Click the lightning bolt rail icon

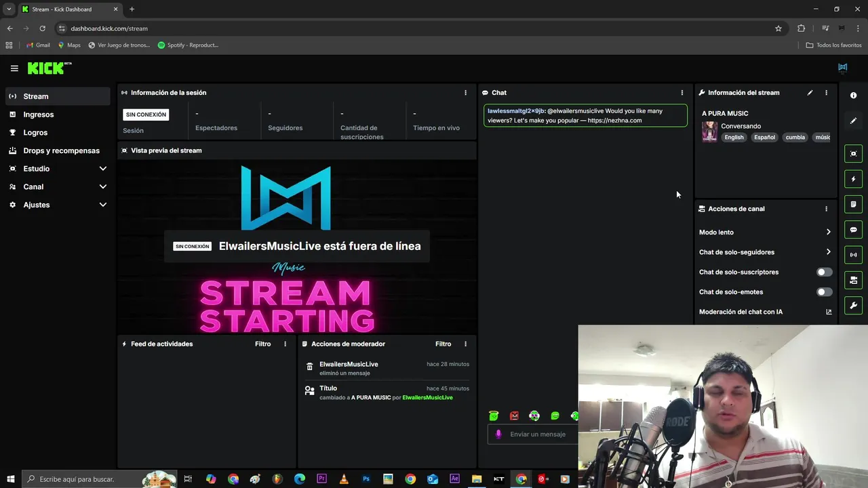pyautogui.click(x=853, y=179)
